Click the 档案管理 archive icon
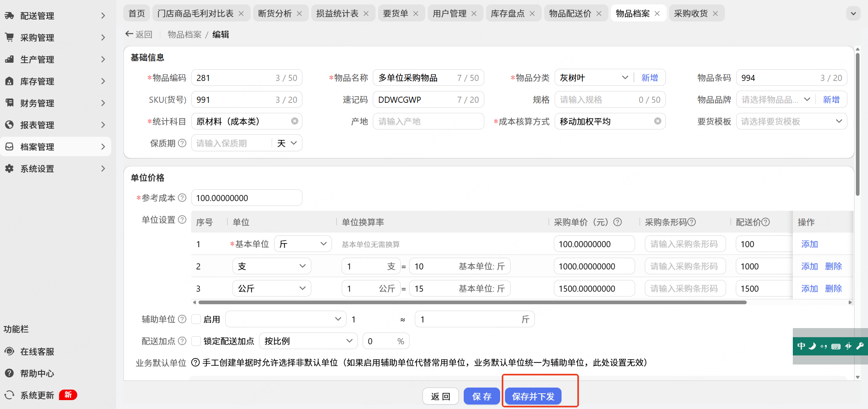The image size is (868, 409). tap(9, 147)
